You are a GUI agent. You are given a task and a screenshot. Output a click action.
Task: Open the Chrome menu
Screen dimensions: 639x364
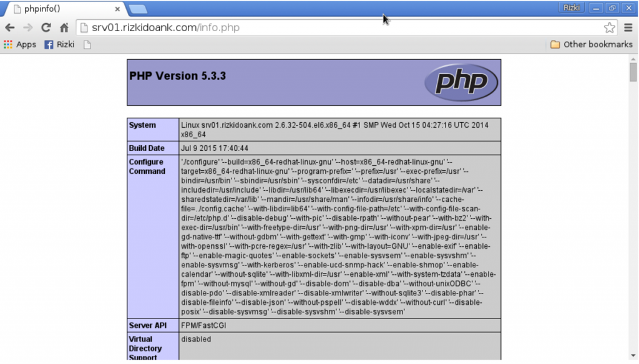[x=628, y=27]
